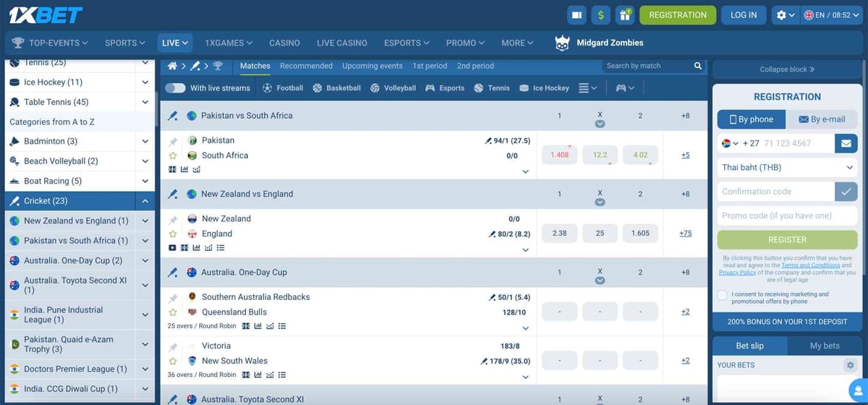Open live video icon for New Zealand vs England
Image resolution: width=868 pixels, height=405 pixels.
click(172, 247)
